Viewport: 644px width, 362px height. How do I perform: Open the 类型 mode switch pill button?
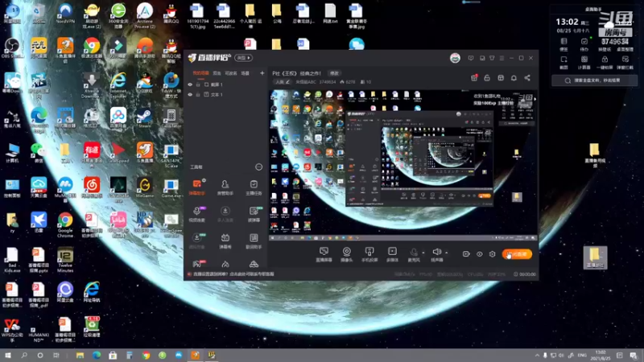click(243, 58)
